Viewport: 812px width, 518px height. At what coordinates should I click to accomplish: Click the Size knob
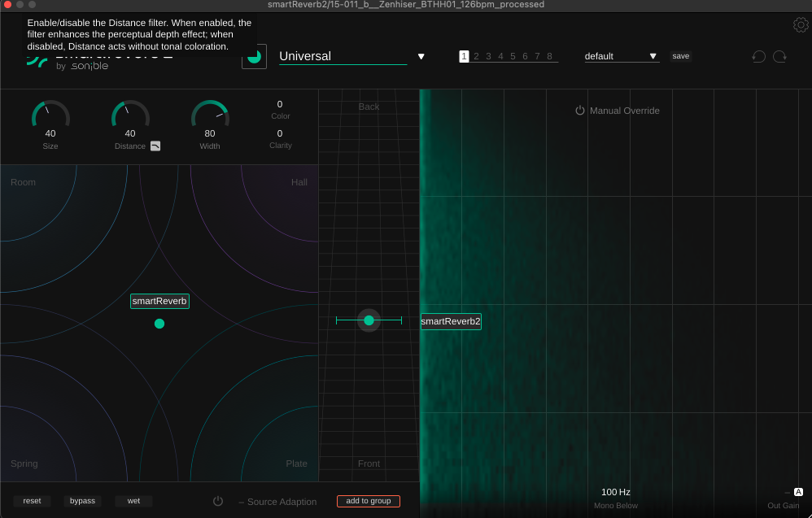pyautogui.click(x=50, y=115)
